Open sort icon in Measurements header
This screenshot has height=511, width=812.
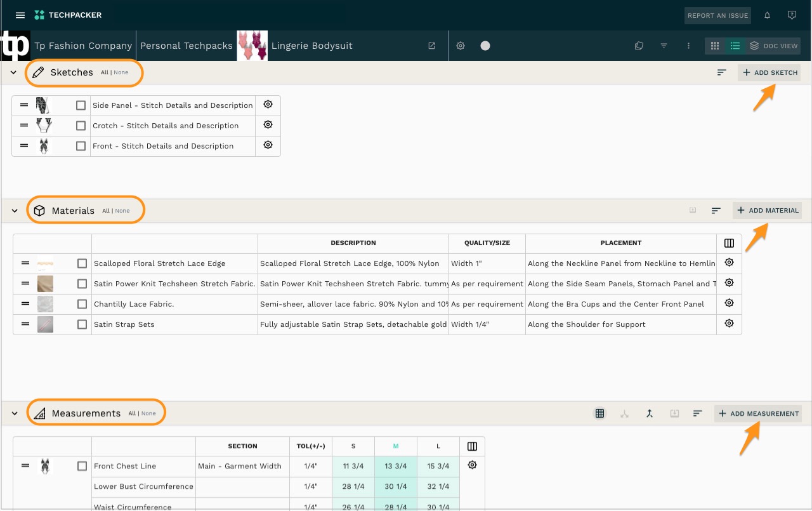click(698, 413)
